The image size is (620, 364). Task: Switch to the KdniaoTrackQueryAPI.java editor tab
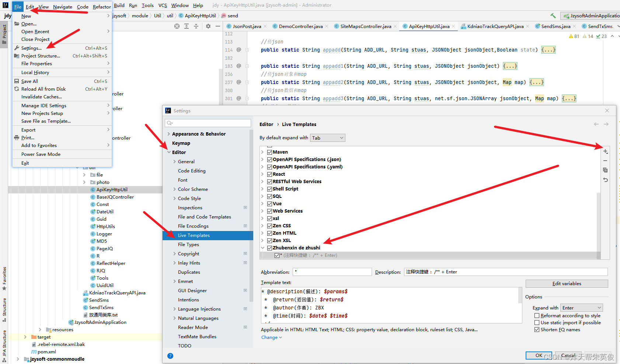click(x=495, y=26)
